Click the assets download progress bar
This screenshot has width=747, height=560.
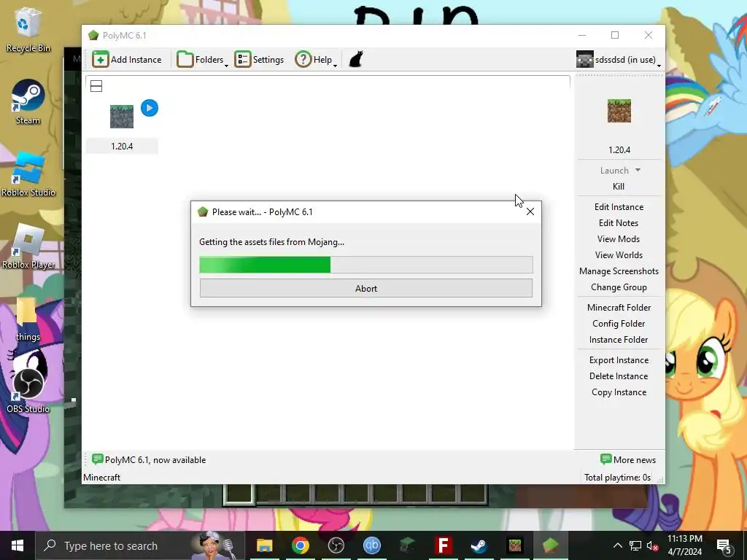[366, 265]
